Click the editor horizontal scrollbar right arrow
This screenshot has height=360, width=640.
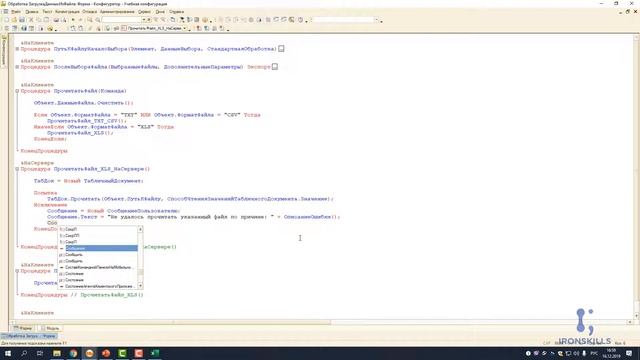click(631, 322)
